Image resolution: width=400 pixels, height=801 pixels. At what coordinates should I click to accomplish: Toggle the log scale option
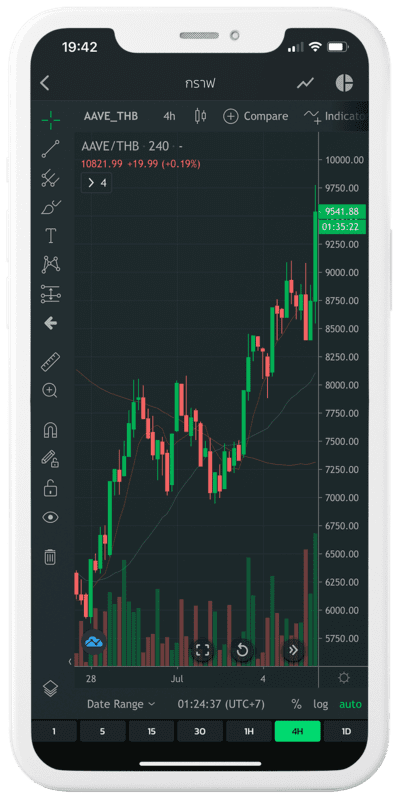click(321, 704)
